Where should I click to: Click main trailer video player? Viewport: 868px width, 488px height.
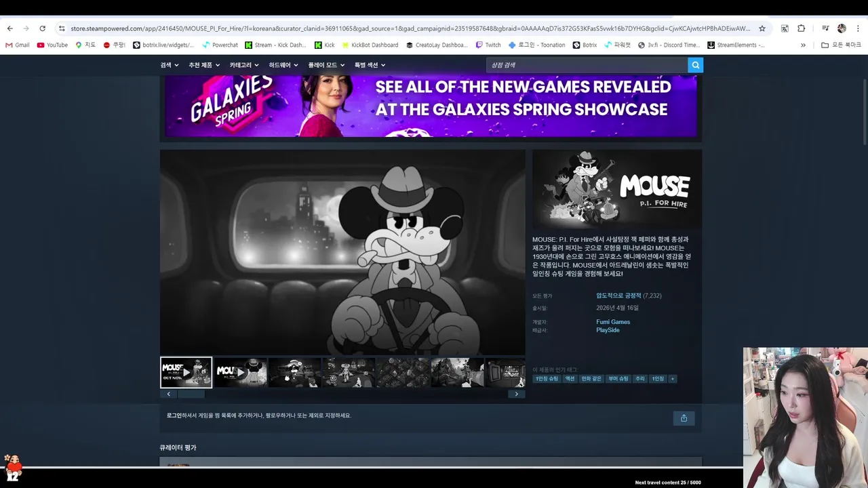[x=342, y=252]
